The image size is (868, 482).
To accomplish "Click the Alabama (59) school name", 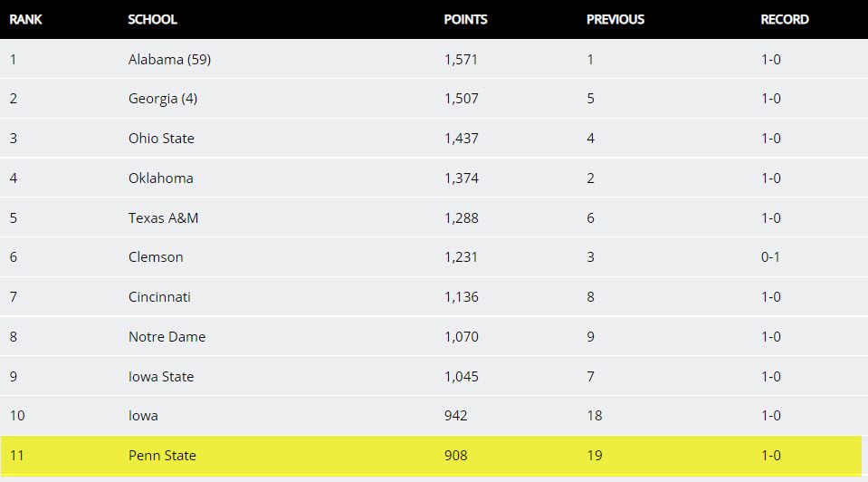I will click(x=169, y=60).
